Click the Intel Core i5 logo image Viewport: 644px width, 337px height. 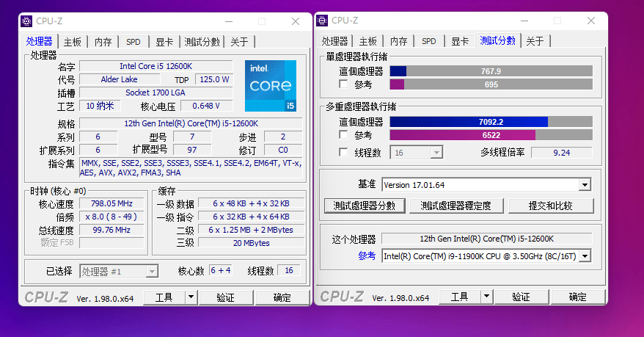270,86
